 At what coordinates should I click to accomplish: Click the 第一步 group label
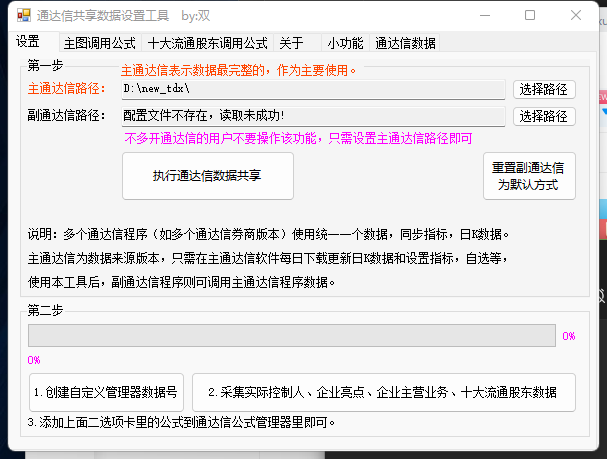click(45, 65)
